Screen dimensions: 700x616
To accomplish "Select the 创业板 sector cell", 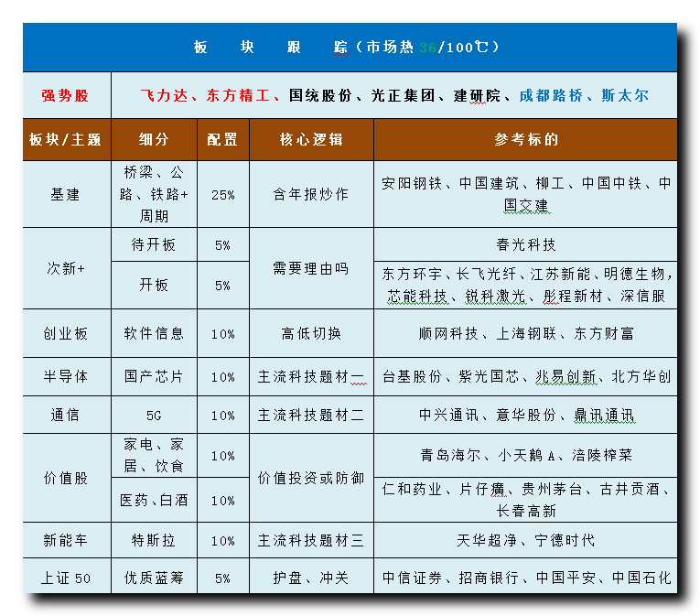I will coord(66,334).
